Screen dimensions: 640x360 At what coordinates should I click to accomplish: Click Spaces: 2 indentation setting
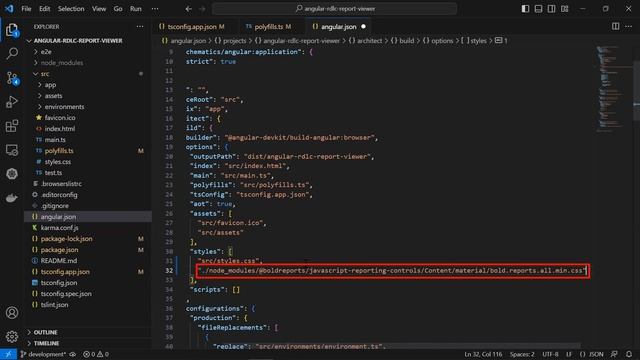[x=522, y=354]
